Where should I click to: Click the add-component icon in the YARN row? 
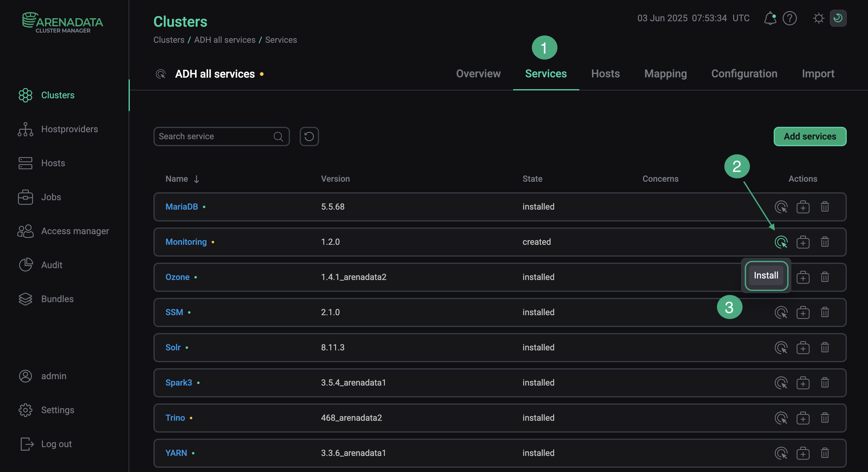coord(803,453)
